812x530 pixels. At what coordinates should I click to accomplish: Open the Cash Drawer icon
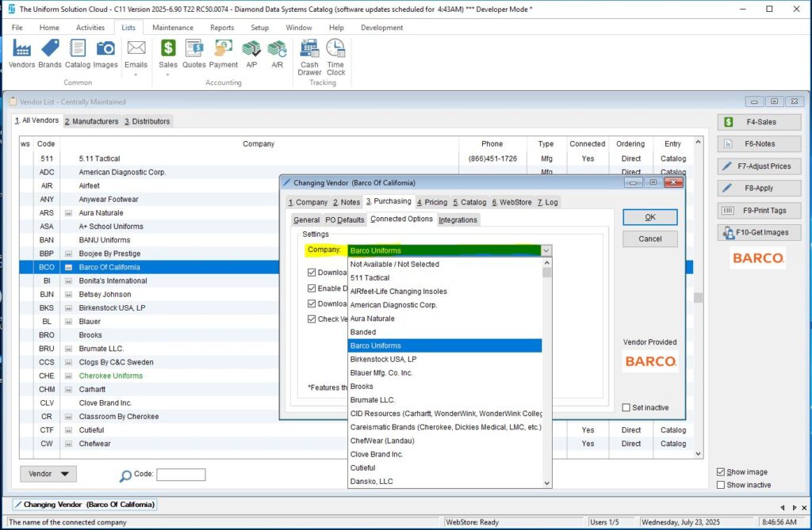[x=309, y=49]
